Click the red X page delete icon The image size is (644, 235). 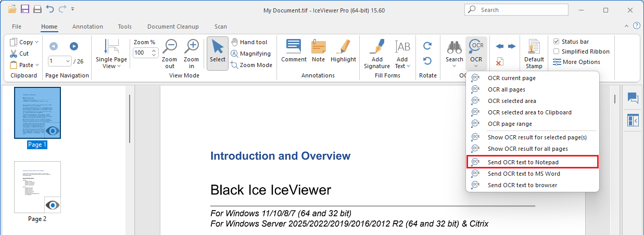(499, 62)
